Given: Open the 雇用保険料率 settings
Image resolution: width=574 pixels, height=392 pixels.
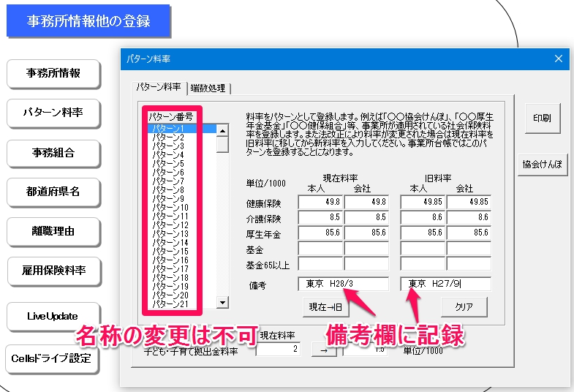Looking at the screenshot, I should click(x=53, y=271).
